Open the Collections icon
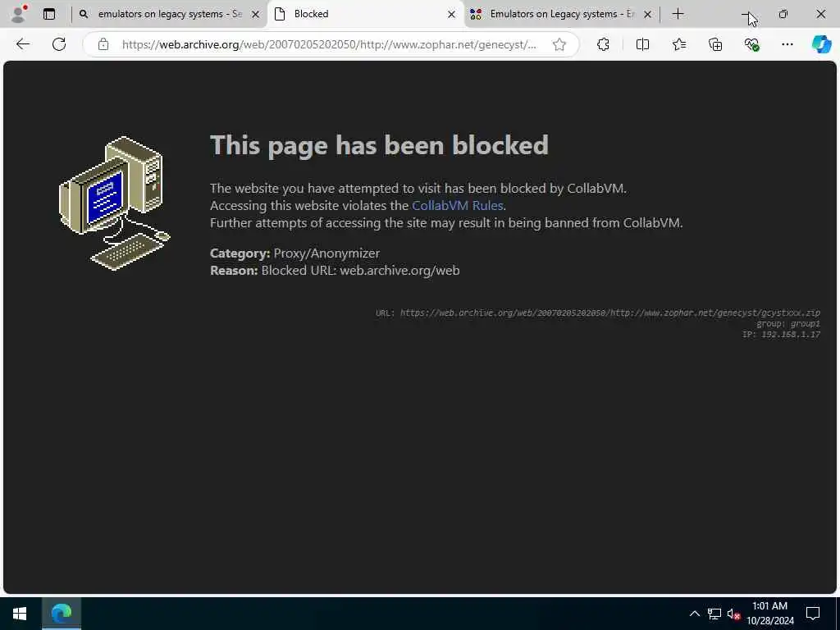 pos(715,44)
